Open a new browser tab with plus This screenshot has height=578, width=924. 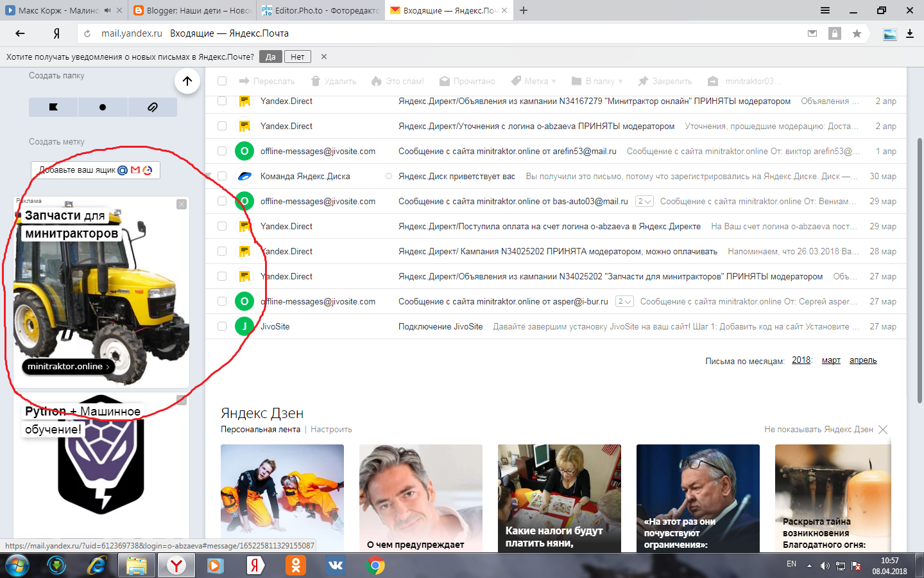coord(524,10)
